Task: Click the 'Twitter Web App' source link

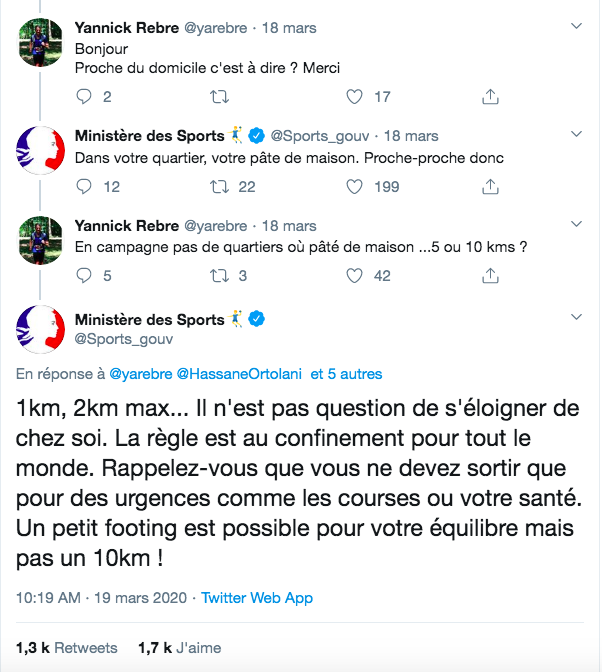Action: coord(257,598)
